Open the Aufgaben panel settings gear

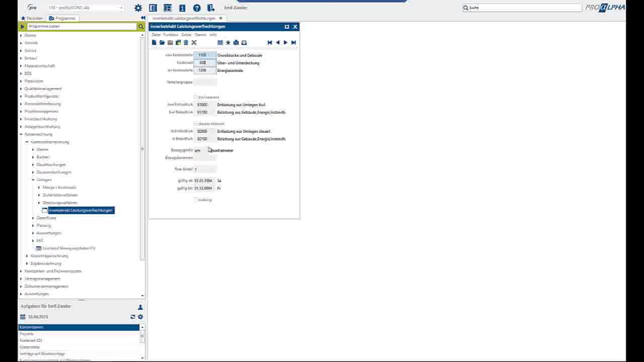pos(140,317)
